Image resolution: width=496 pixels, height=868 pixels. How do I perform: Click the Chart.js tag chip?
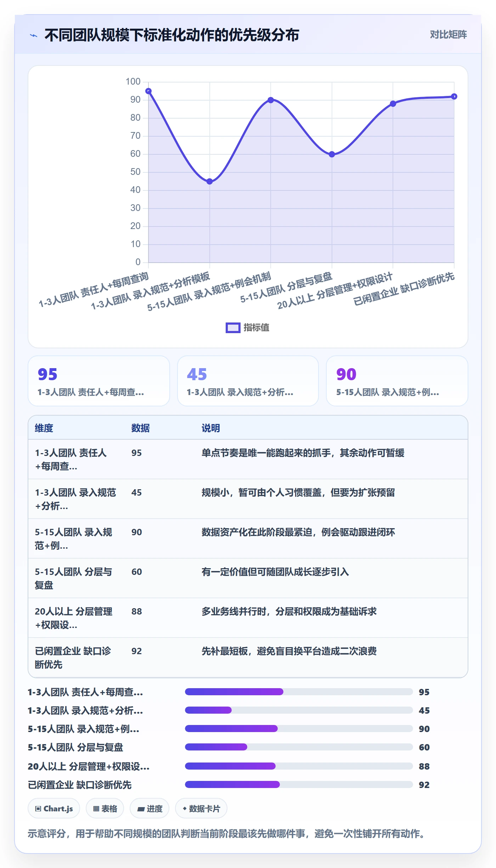pyautogui.click(x=54, y=809)
